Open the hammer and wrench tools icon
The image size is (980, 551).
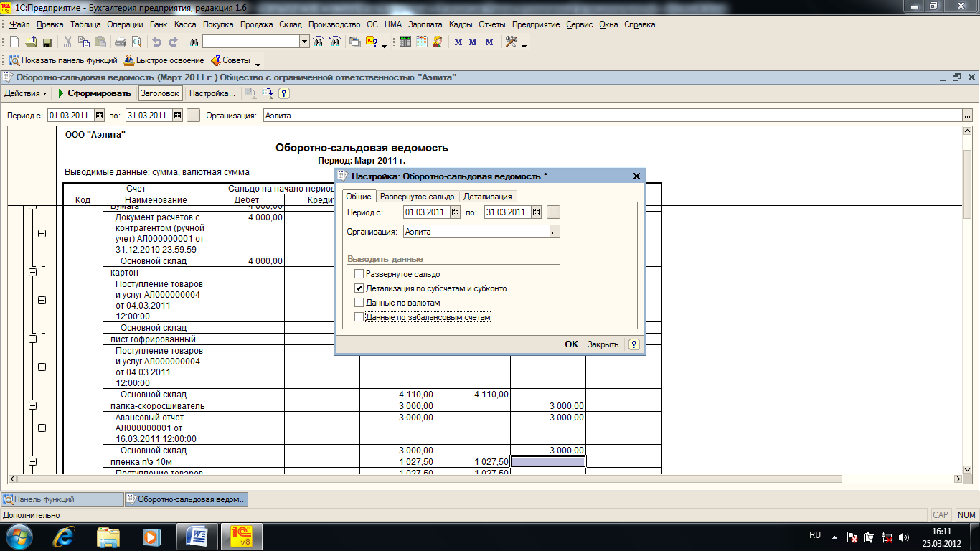(x=512, y=42)
